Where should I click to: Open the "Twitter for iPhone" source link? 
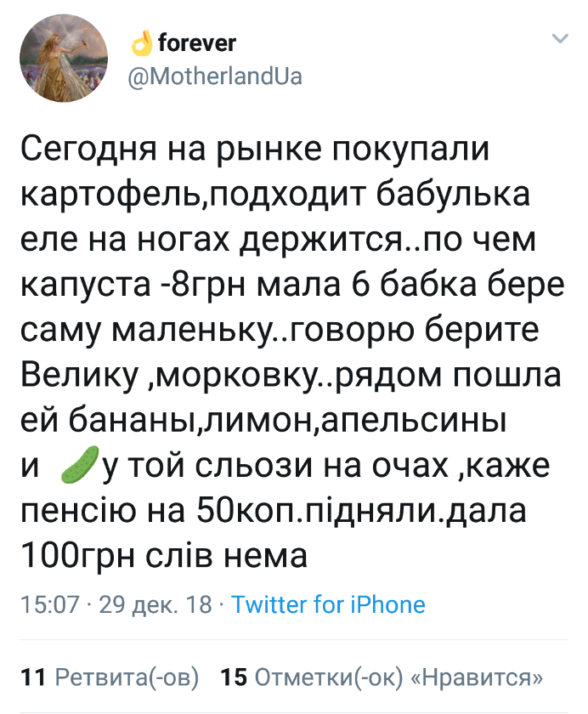click(328, 604)
